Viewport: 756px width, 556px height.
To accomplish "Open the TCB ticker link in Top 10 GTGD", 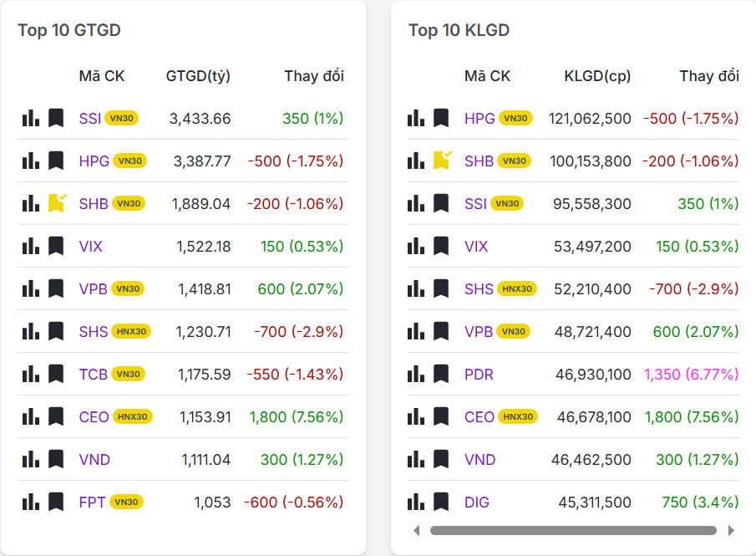I will pyautogui.click(x=93, y=374).
